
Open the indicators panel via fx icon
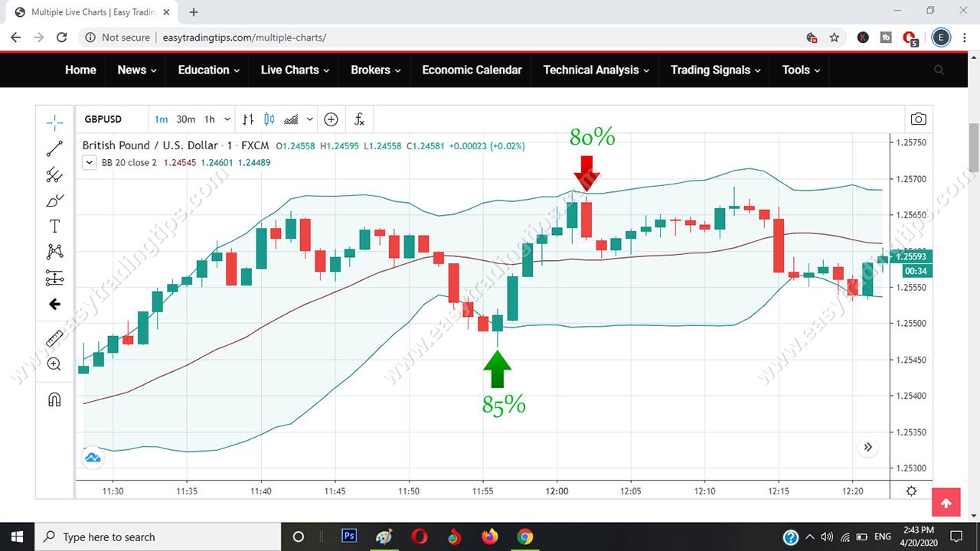click(358, 119)
